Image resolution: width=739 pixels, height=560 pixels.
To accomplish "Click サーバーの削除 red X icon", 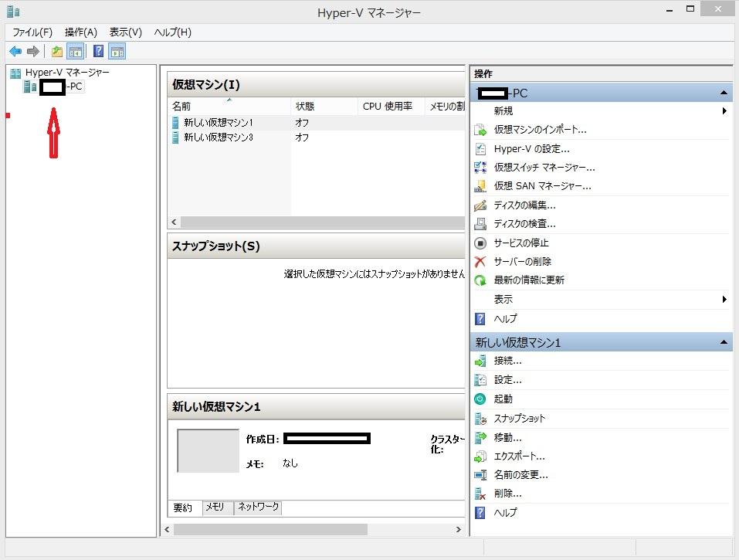I will tap(480, 262).
